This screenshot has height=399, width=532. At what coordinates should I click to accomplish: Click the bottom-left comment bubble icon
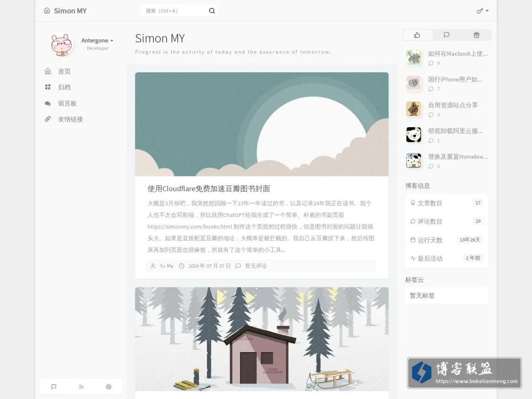(x=54, y=387)
